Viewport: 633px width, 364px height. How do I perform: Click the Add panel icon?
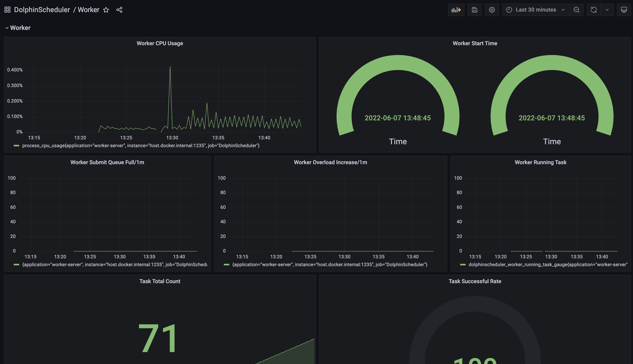click(x=456, y=10)
